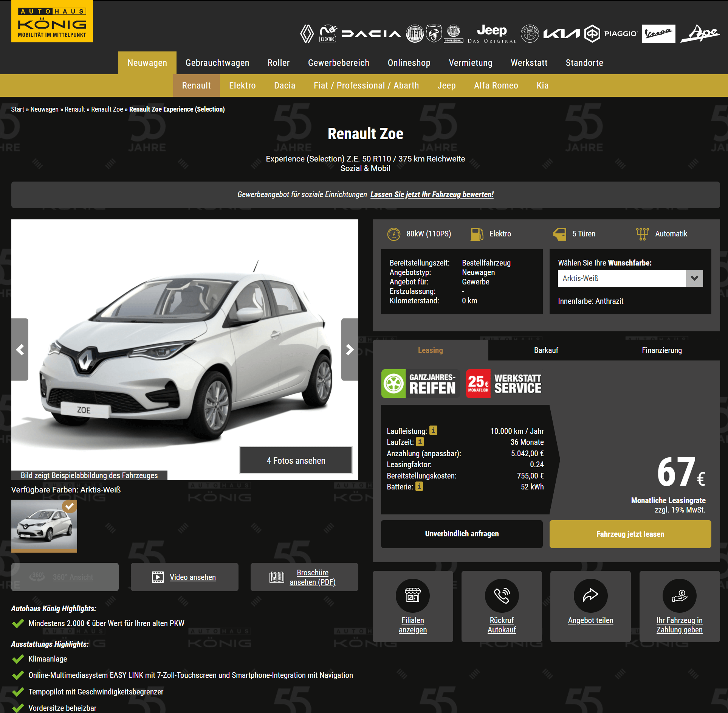The width and height of the screenshot is (728, 713).
Task: Click the round Fiat brand logo
Action: click(415, 34)
